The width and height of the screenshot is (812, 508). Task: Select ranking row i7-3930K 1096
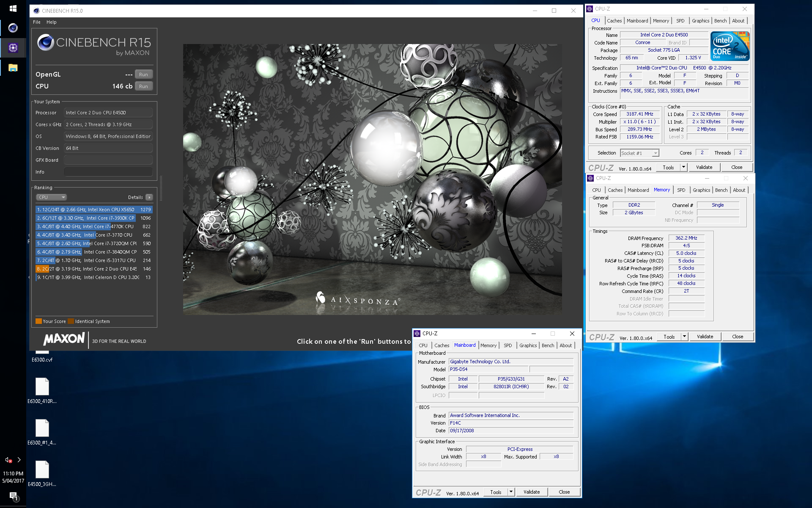pyautogui.click(x=94, y=218)
